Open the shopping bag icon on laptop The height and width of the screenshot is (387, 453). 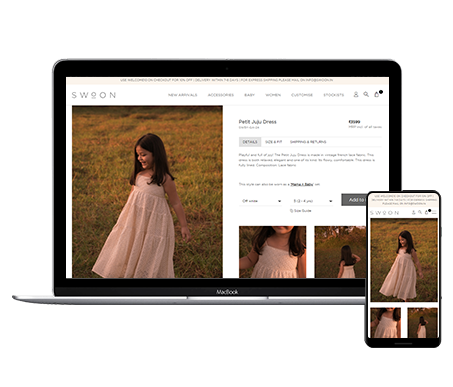pyautogui.click(x=377, y=95)
